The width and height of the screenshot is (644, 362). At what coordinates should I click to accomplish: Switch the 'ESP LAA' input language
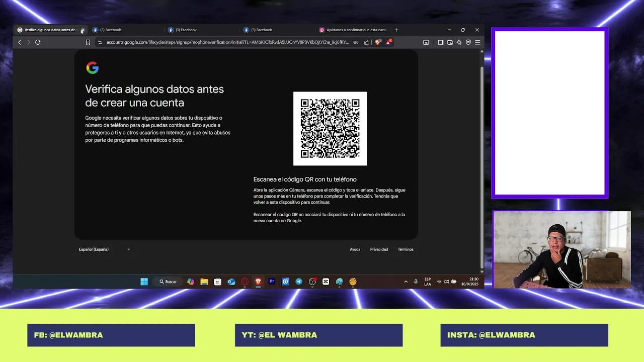point(428,282)
